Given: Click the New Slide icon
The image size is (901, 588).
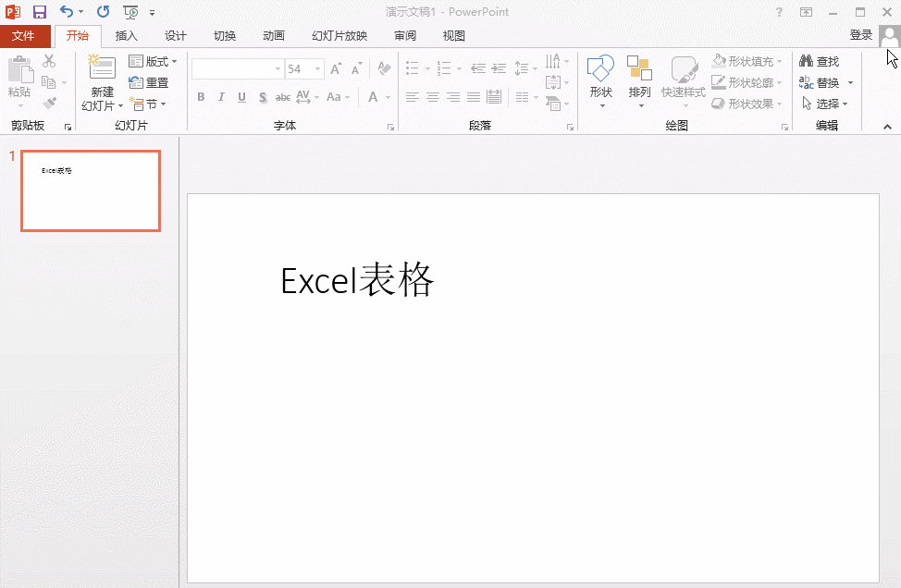Looking at the screenshot, I should [102, 67].
